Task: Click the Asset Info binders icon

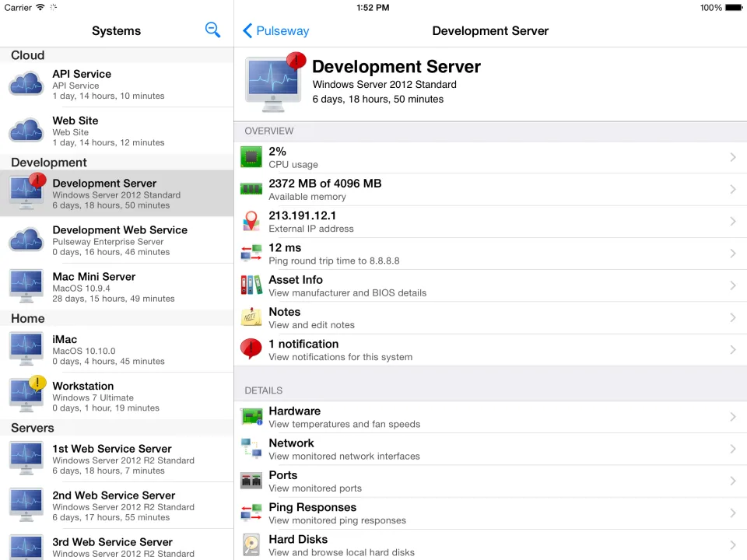Action: (251, 285)
